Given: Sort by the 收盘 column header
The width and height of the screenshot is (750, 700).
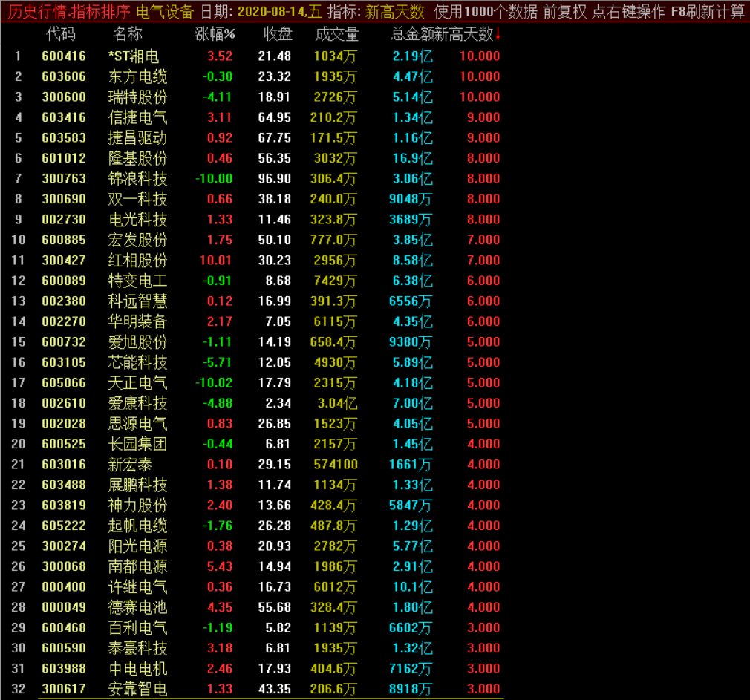Looking at the screenshot, I should click(x=278, y=34).
